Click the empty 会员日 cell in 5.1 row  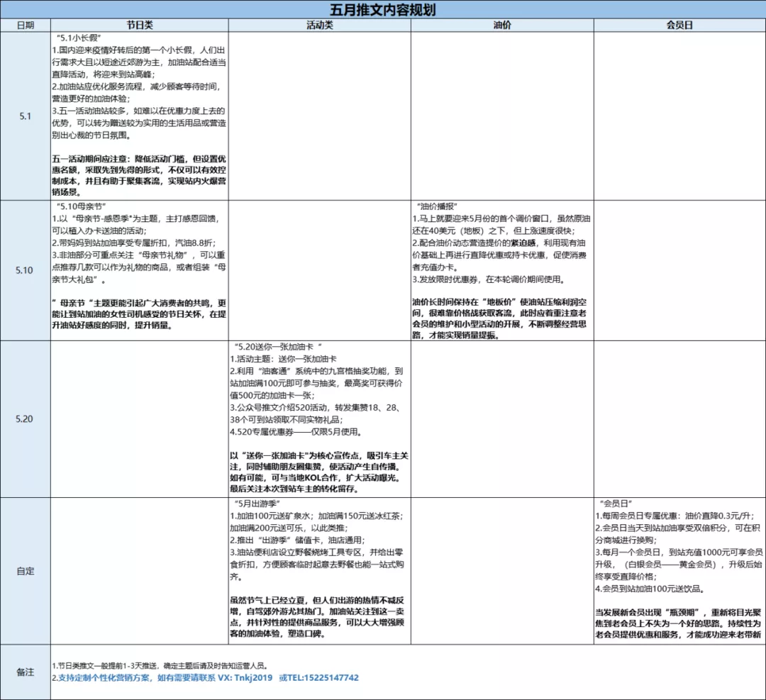(x=679, y=116)
